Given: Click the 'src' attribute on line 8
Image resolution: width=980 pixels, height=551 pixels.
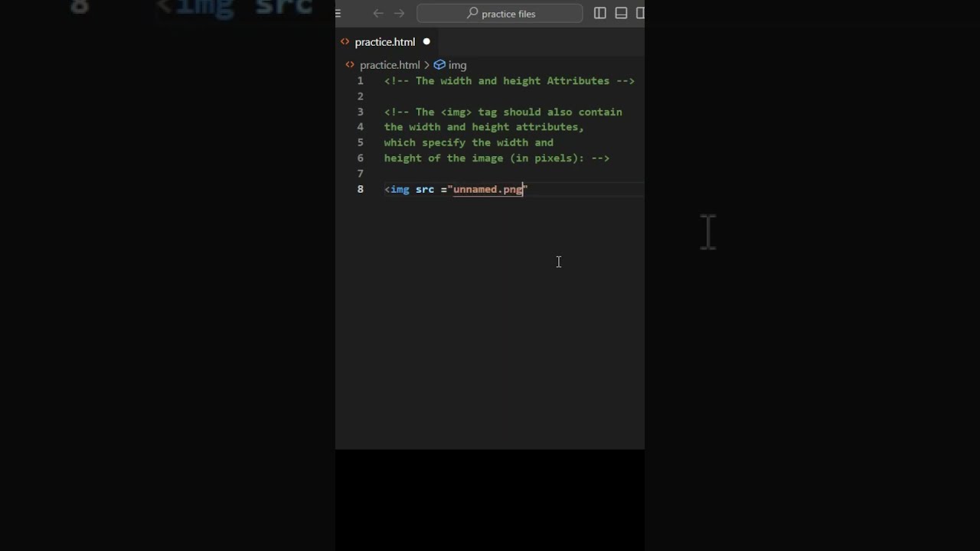Looking at the screenshot, I should [x=425, y=189].
